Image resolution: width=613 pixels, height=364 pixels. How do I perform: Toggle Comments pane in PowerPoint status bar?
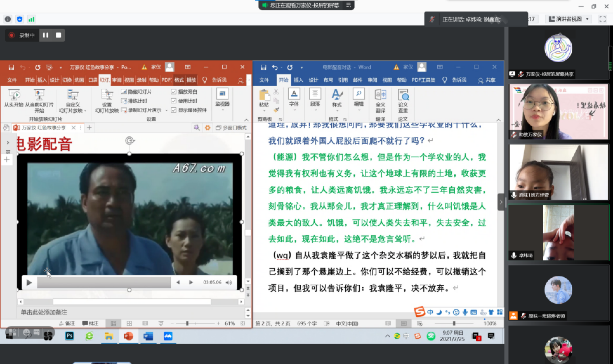90,323
